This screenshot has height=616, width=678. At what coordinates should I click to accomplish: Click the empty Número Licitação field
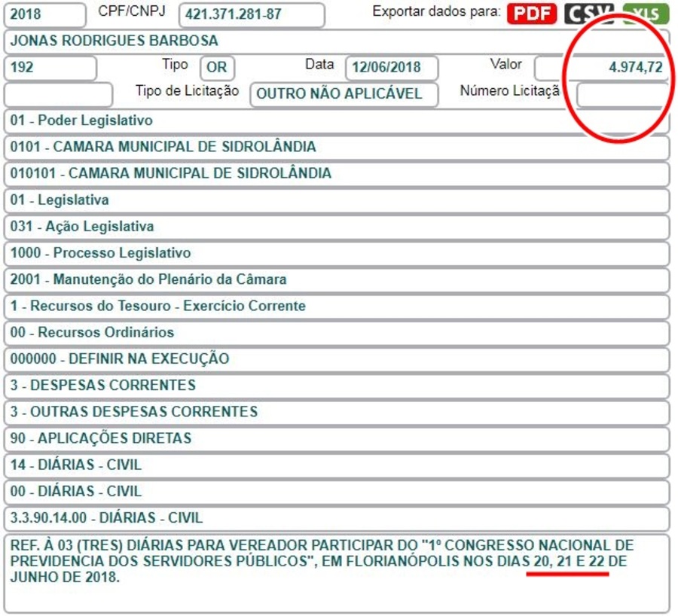click(x=621, y=95)
